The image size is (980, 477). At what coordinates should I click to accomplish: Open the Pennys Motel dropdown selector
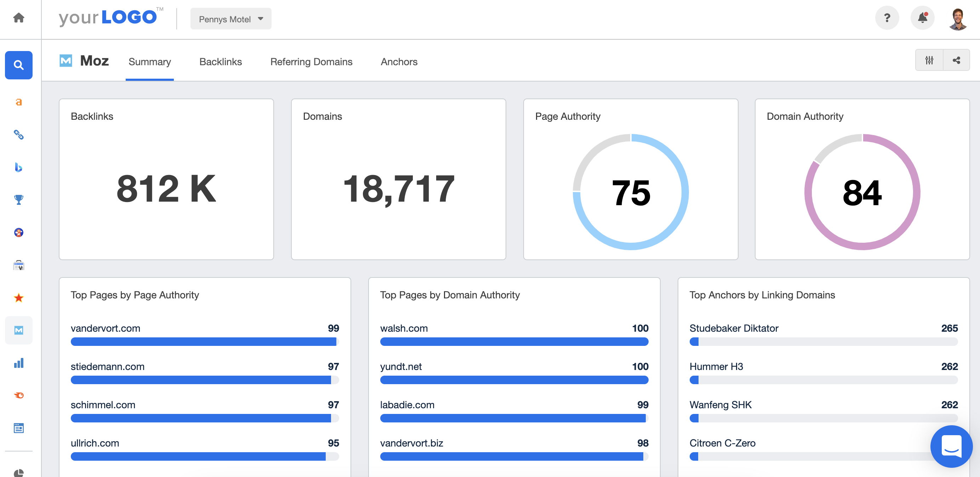(x=231, y=18)
